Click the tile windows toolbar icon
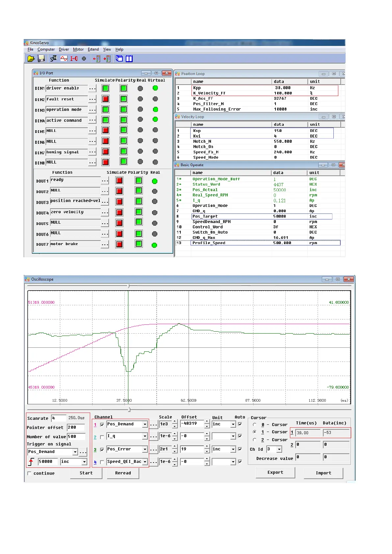Screen dimensions: 392x554 (129, 59)
